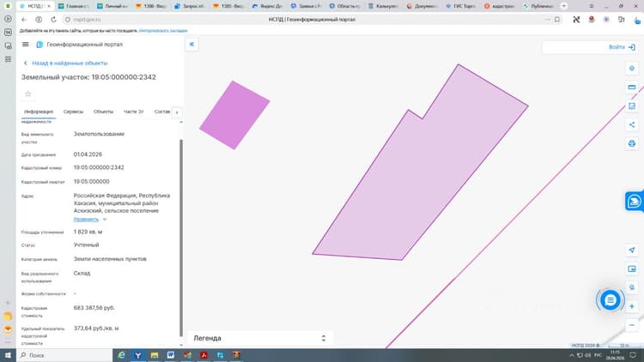The height and width of the screenshot is (362, 644).
Task: Click the Геоинформационный портал logo title
Action: [80, 45]
